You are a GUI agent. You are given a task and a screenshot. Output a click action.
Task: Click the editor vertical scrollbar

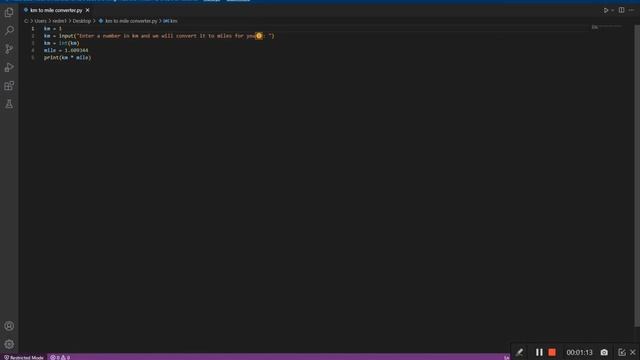(637, 176)
